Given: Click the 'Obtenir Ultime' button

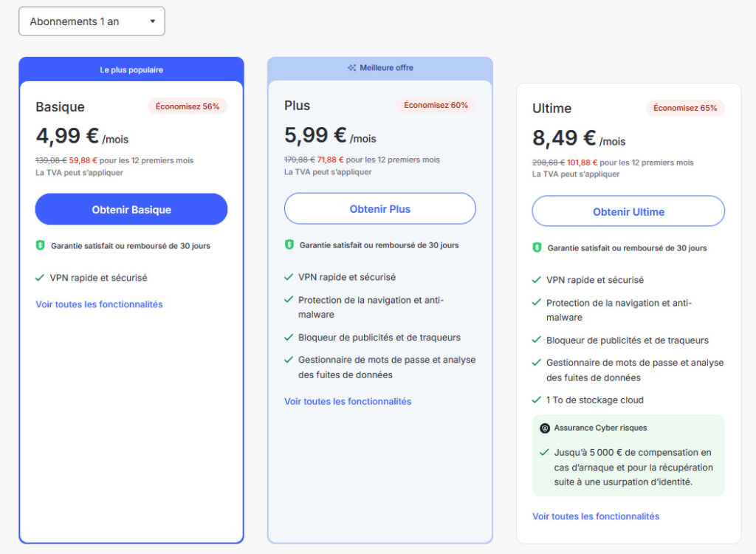Looking at the screenshot, I should pos(628,211).
